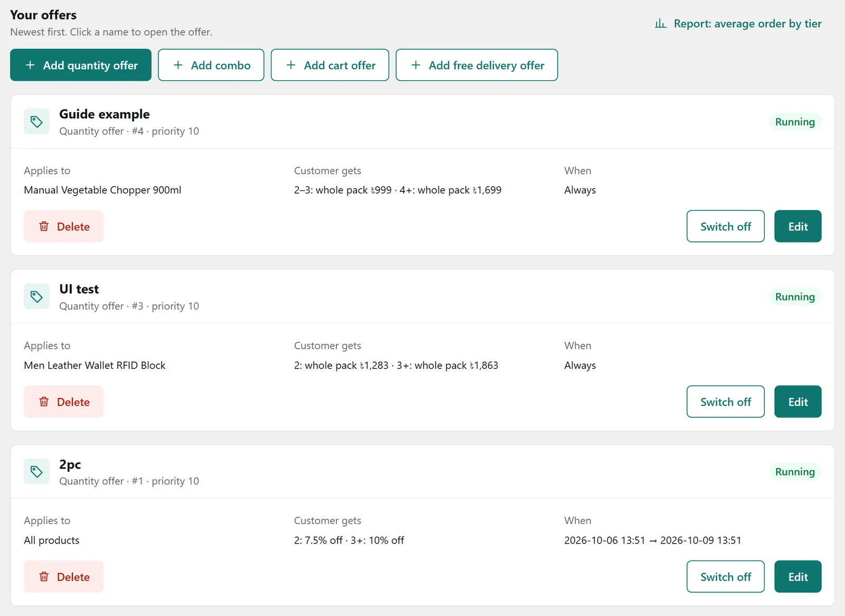The height and width of the screenshot is (616, 845).
Task: Edit the Guide example offer
Action: [798, 227]
